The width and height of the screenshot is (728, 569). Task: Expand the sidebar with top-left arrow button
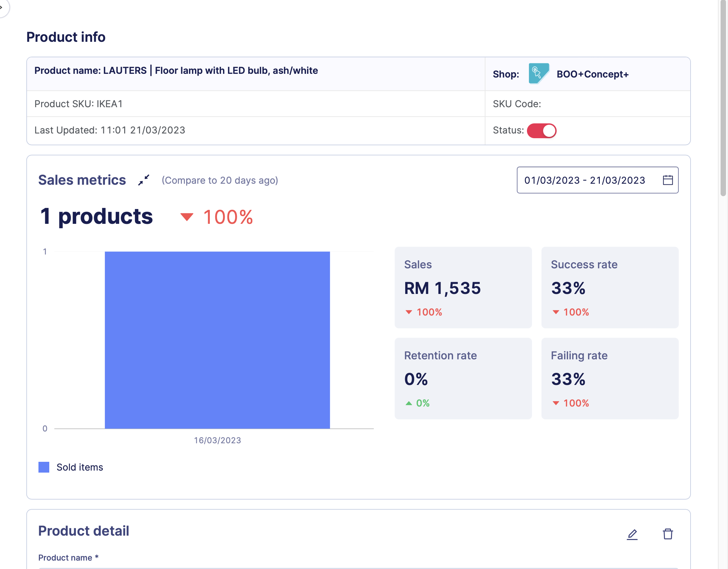coord(3,7)
